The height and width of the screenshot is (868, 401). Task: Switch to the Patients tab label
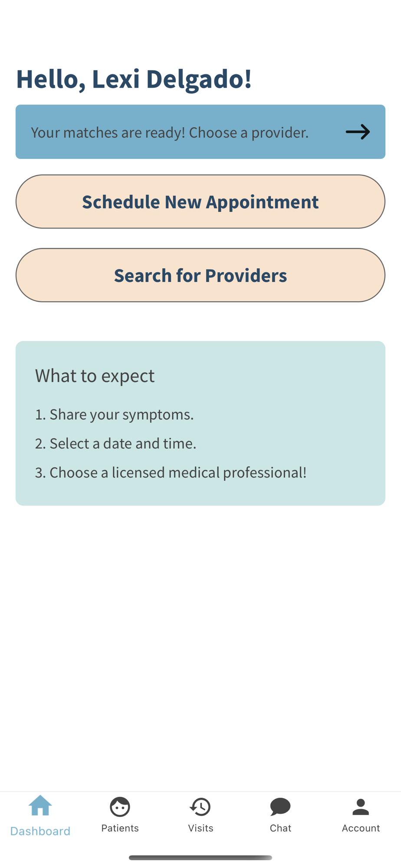click(120, 828)
